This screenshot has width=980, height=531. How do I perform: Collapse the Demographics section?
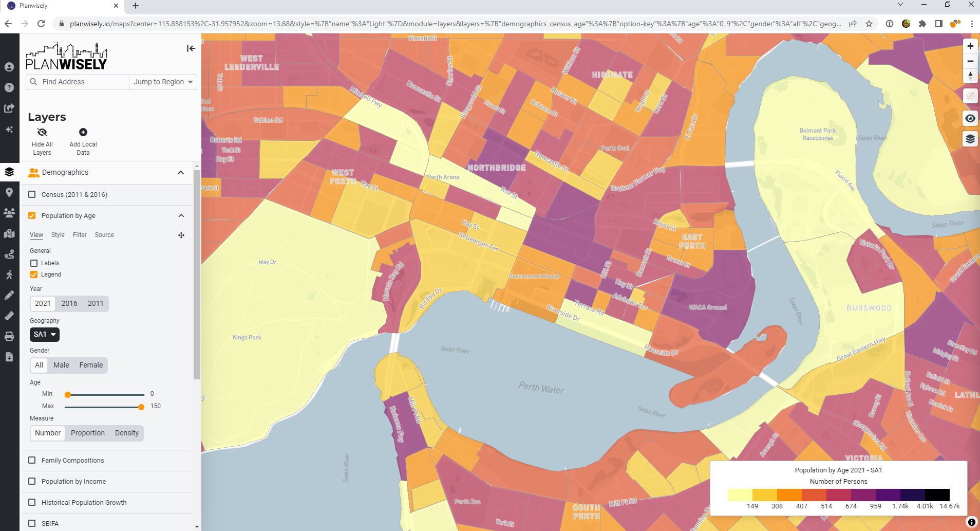tap(181, 172)
